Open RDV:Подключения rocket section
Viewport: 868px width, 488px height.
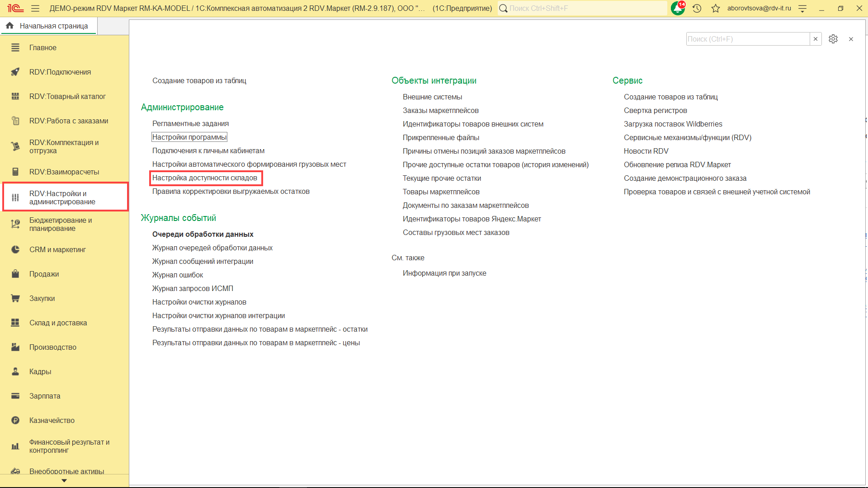[60, 72]
